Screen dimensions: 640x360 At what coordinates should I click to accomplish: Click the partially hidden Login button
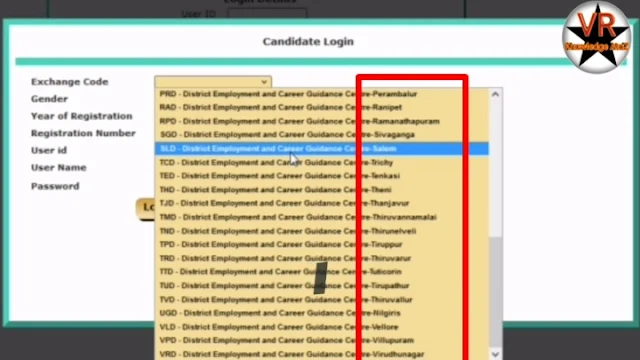[146, 209]
